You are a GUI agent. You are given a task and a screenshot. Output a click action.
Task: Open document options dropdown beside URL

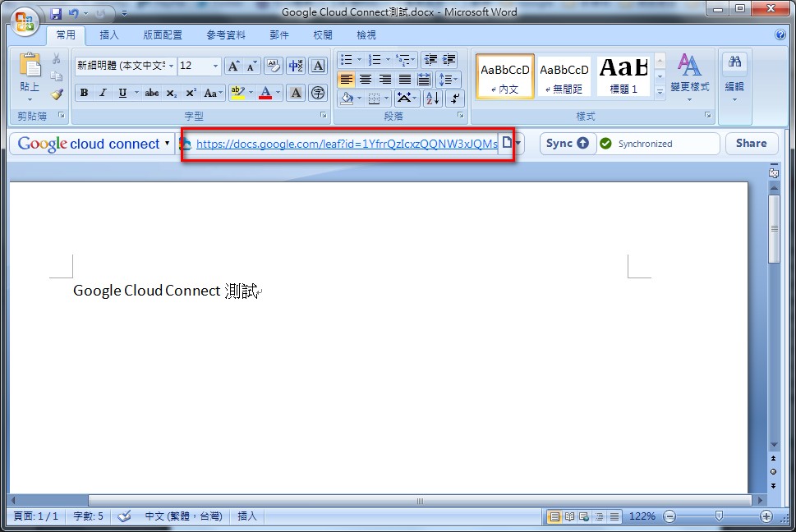coord(518,144)
